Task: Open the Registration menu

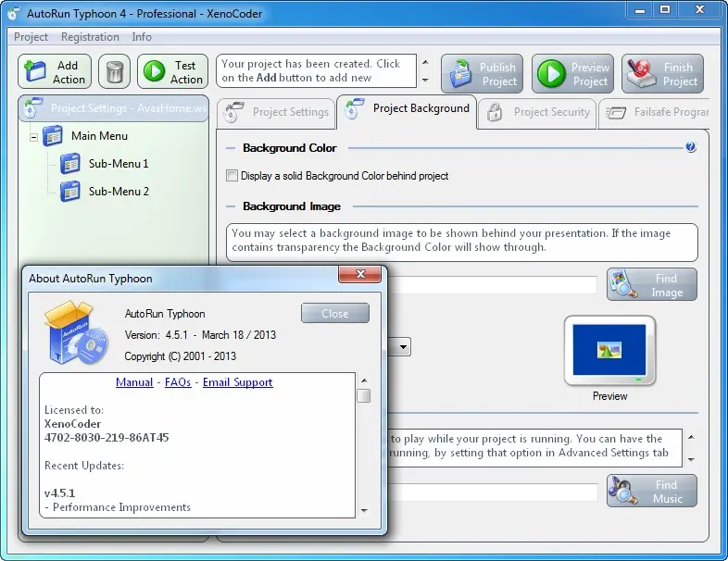Action: point(90,37)
